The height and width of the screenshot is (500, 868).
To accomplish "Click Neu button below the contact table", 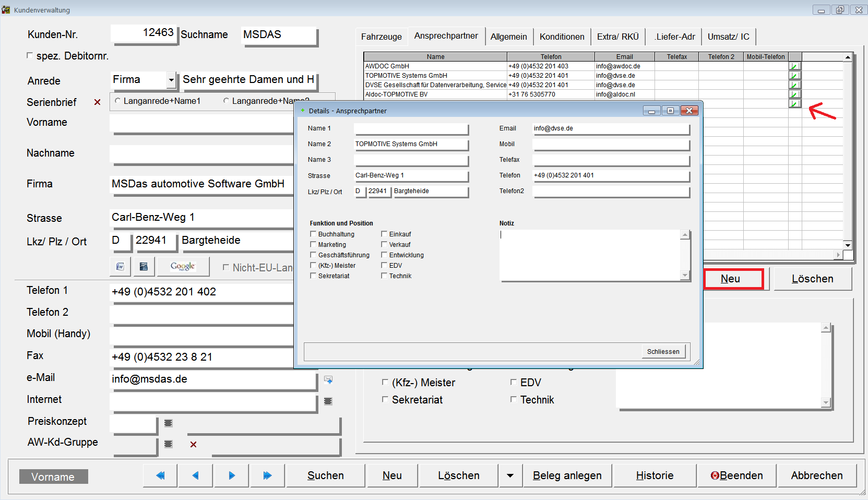I will [x=734, y=279].
